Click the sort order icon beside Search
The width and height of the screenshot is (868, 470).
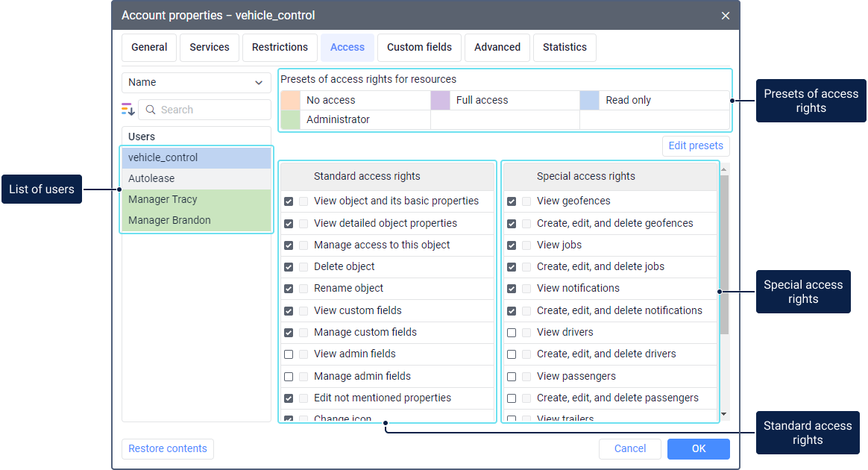128,110
